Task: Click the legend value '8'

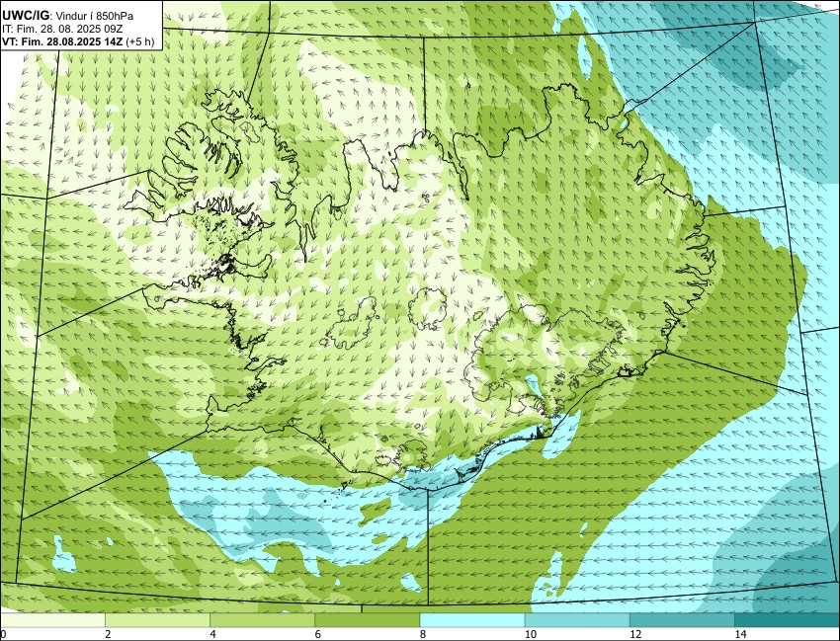Action: pyautogui.click(x=423, y=634)
